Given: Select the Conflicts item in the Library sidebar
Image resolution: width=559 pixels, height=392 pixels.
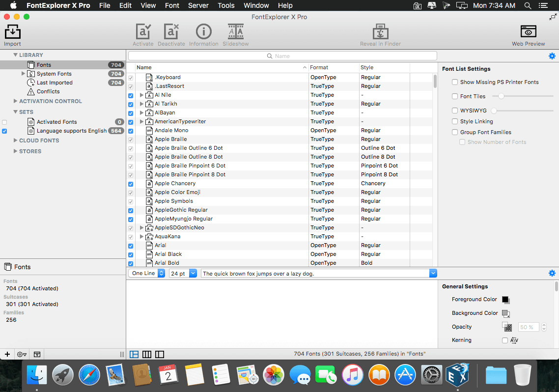Looking at the screenshot, I should (48, 91).
